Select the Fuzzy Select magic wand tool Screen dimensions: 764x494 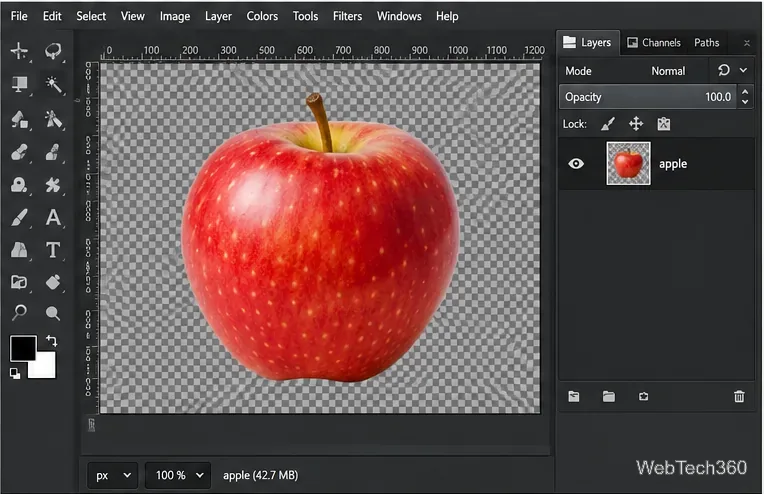pyautogui.click(x=53, y=85)
